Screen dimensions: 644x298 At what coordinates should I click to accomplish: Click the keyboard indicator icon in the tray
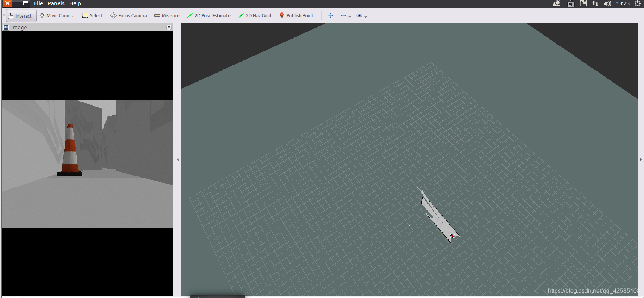point(571,4)
